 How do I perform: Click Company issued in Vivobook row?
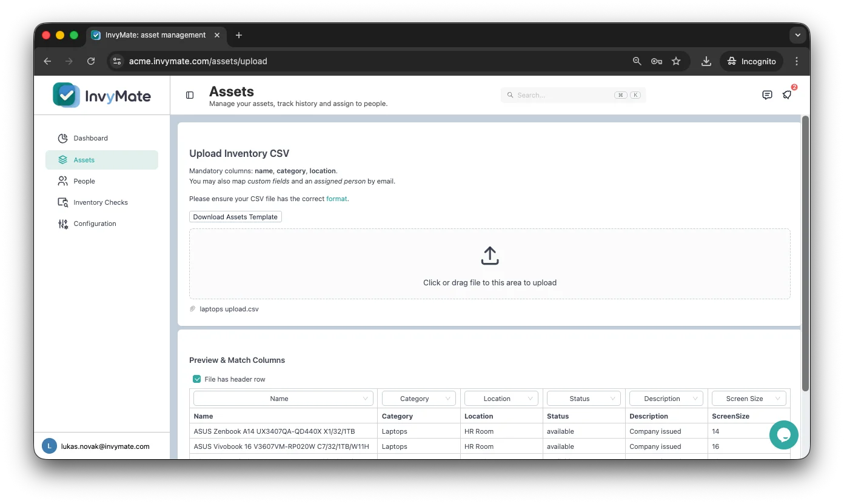(666, 446)
